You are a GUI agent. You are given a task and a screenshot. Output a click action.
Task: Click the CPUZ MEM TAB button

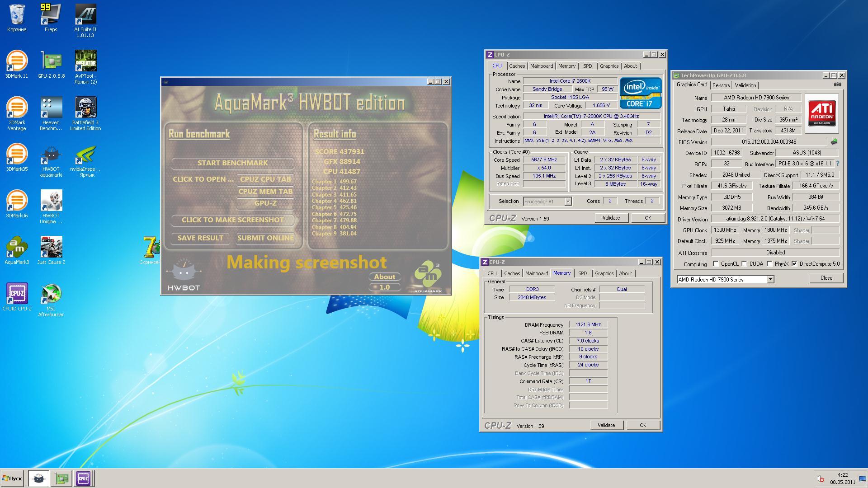pos(265,192)
